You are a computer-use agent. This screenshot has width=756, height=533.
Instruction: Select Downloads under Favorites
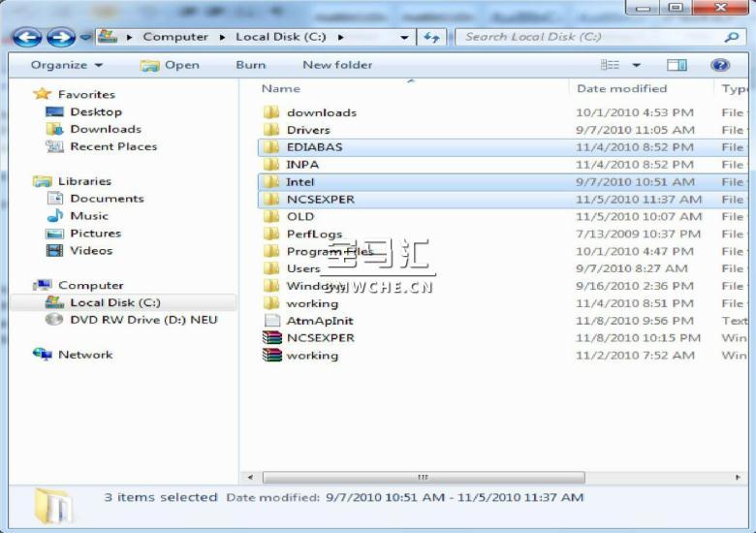tap(105, 129)
